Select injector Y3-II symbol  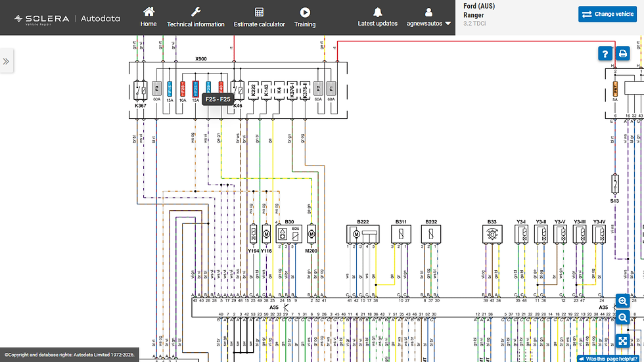(x=541, y=235)
